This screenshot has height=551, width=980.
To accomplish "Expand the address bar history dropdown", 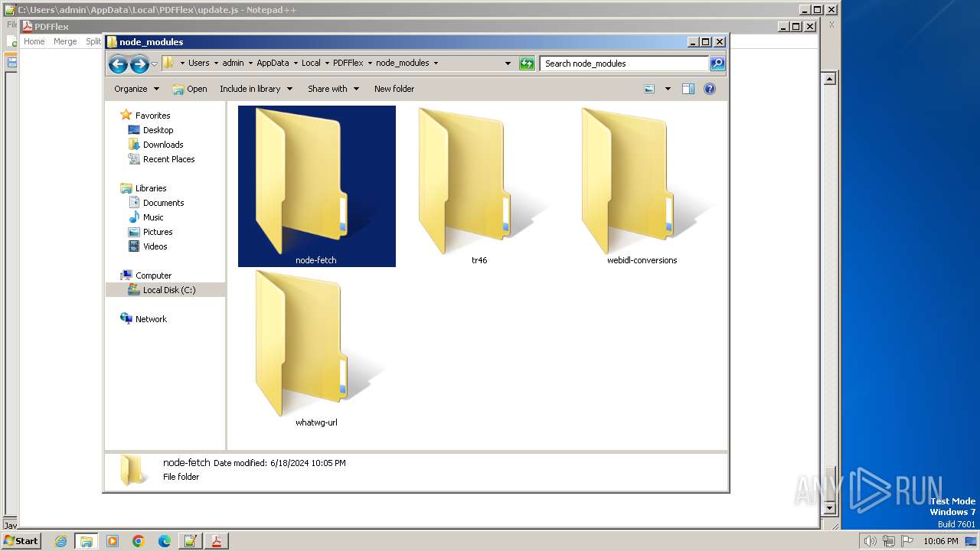I will [x=508, y=64].
